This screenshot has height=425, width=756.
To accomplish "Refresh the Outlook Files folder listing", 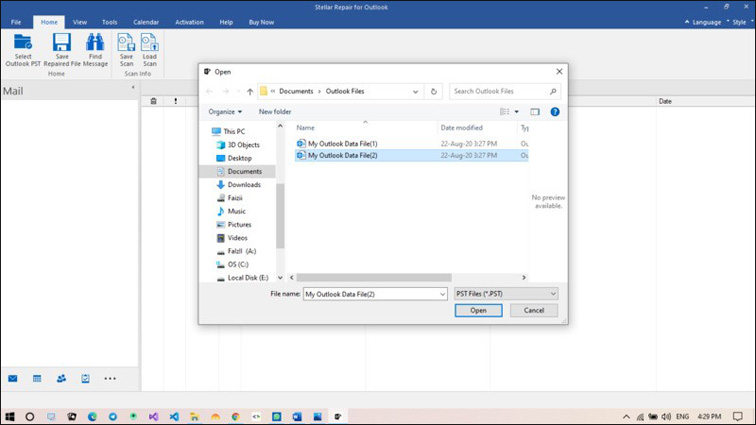I will pyautogui.click(x=433, y=91).
